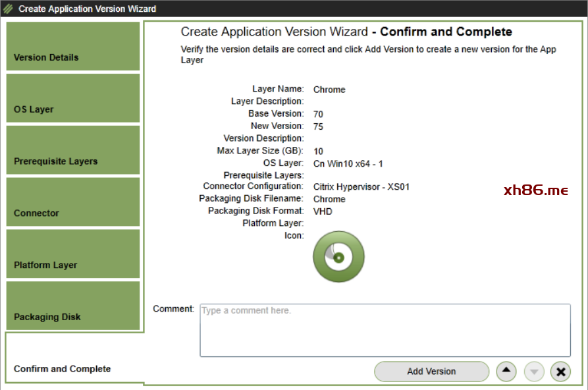Screen dimensions: 588x390
Task: Select the Packaging Disk tab
Action: [x=73, y=306]
